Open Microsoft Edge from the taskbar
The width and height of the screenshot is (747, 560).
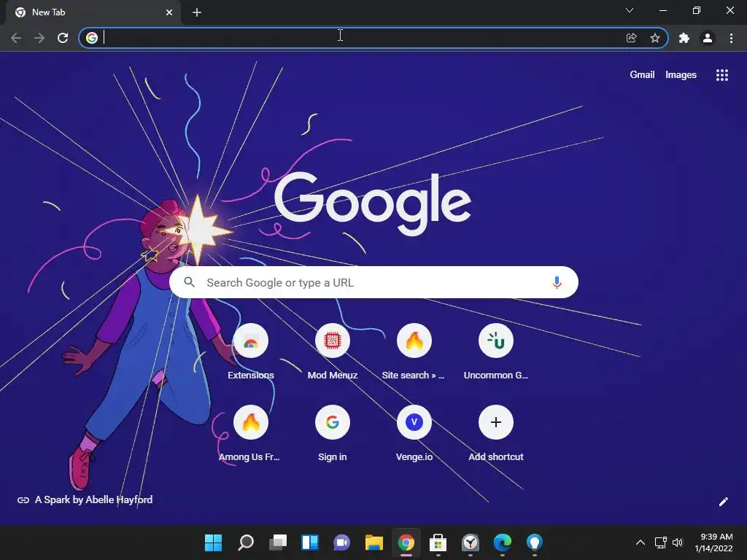click(502, 542)
